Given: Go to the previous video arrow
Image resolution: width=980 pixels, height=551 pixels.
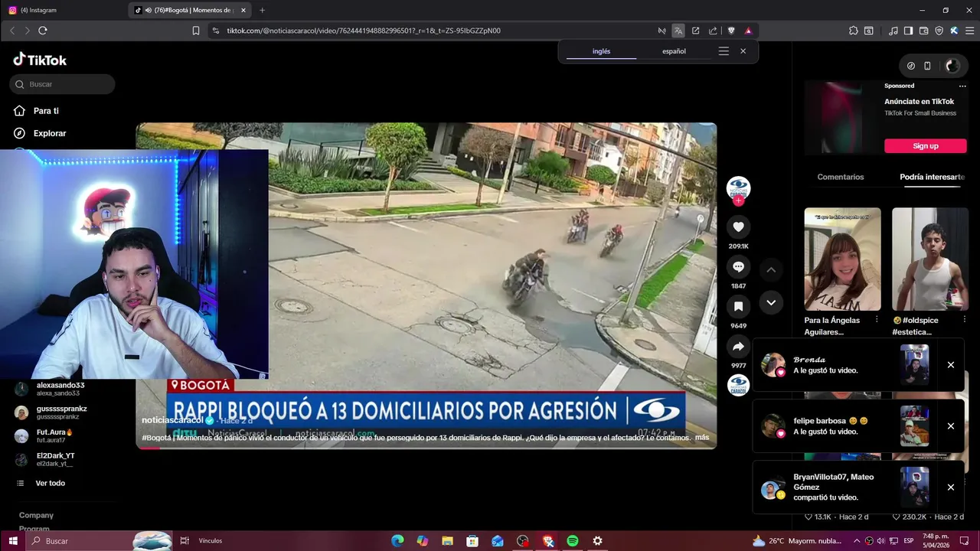Looking at the screenshot, I should tap(771, 270).
